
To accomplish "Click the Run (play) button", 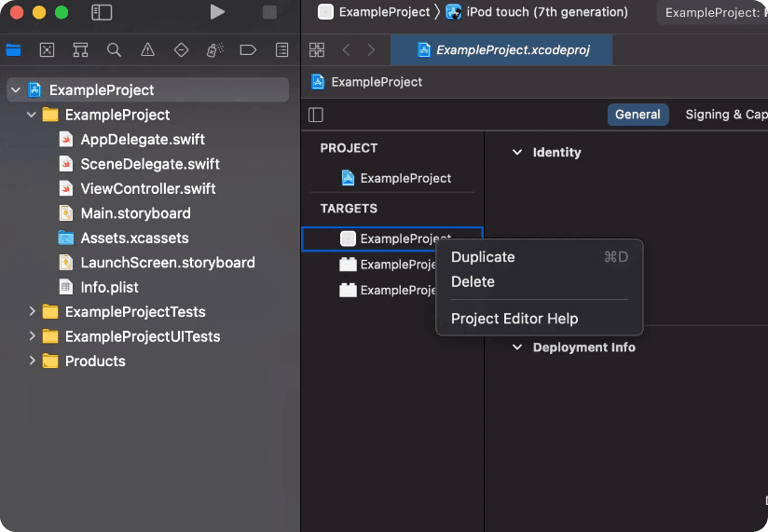I will point(217,12).
